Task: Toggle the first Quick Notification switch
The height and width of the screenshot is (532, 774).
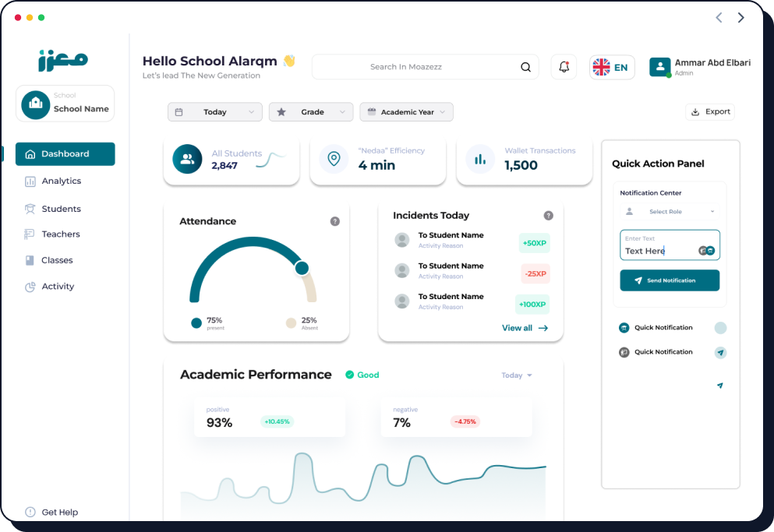Action: coord(719,327)
